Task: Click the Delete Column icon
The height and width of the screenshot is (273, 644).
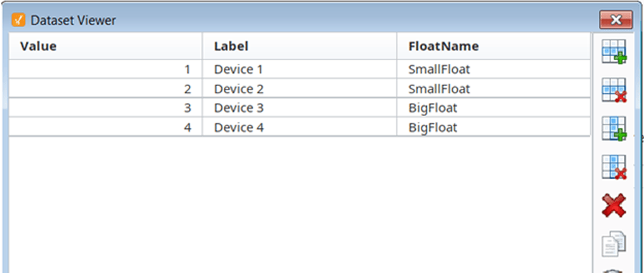Action: point(614,167)
